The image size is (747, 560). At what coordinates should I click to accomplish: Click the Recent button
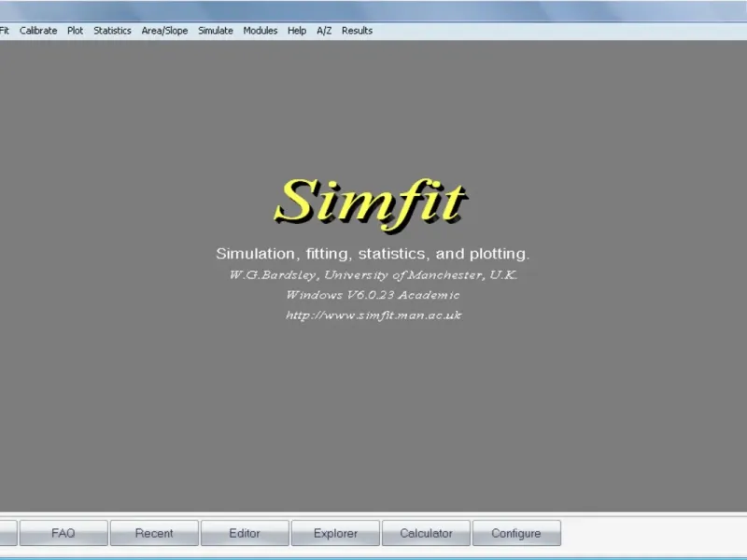[154, 533]
